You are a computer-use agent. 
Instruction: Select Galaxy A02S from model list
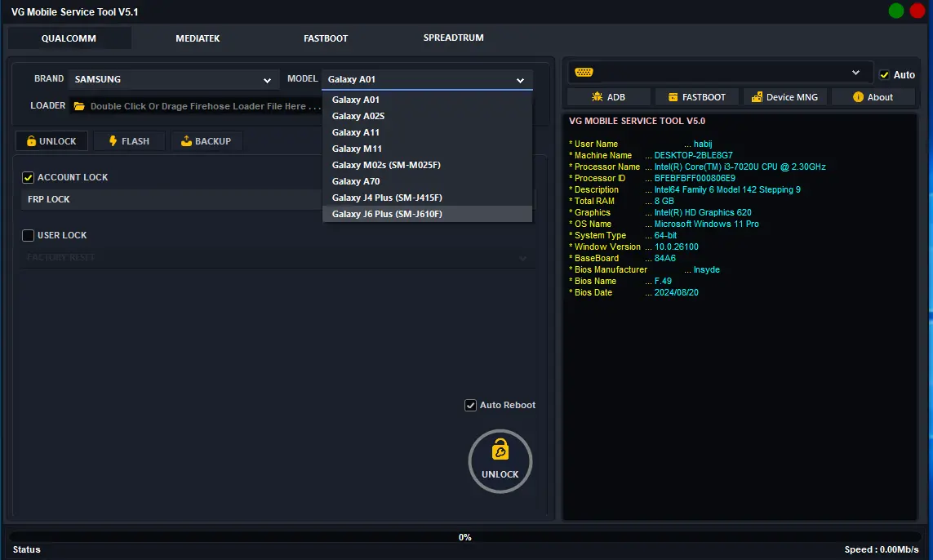427,116
